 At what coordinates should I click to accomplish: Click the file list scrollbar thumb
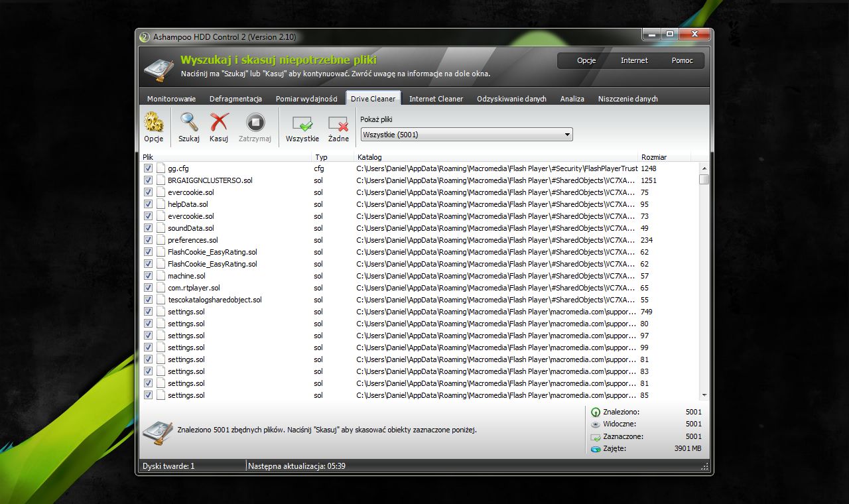704,179
